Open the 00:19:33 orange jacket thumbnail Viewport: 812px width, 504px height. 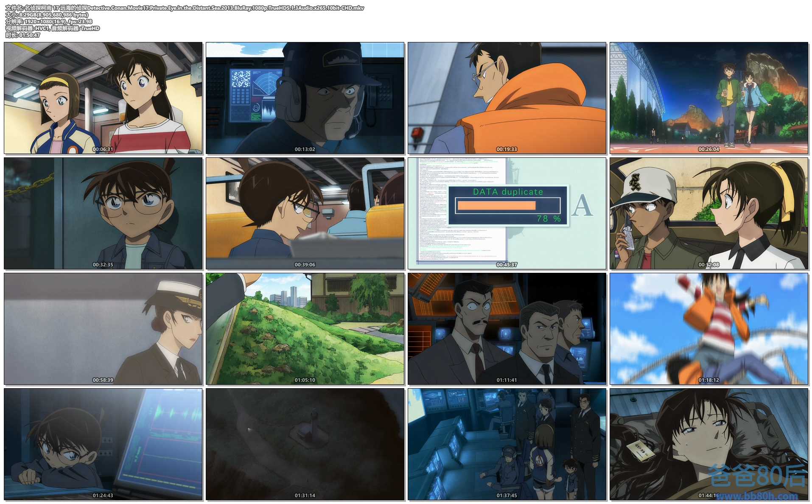(x=507, y=98)
